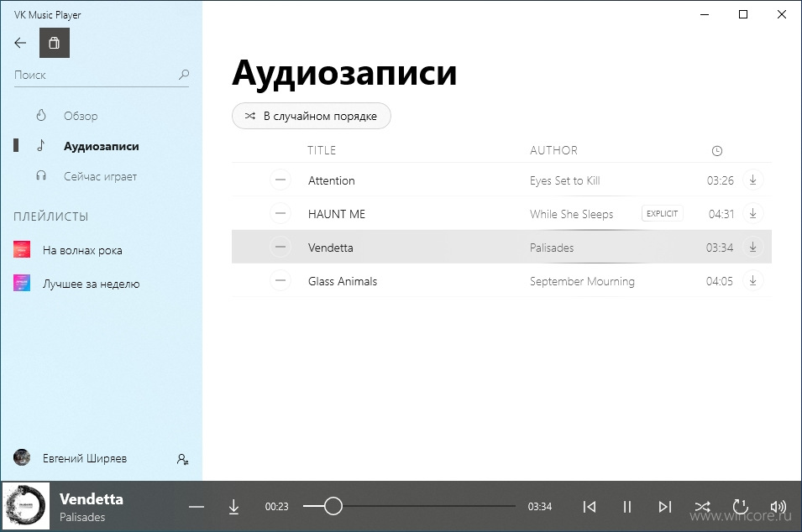Click artist September Mourning
The height and width of the screenshot is (532, 802).
tap(582, 281)
